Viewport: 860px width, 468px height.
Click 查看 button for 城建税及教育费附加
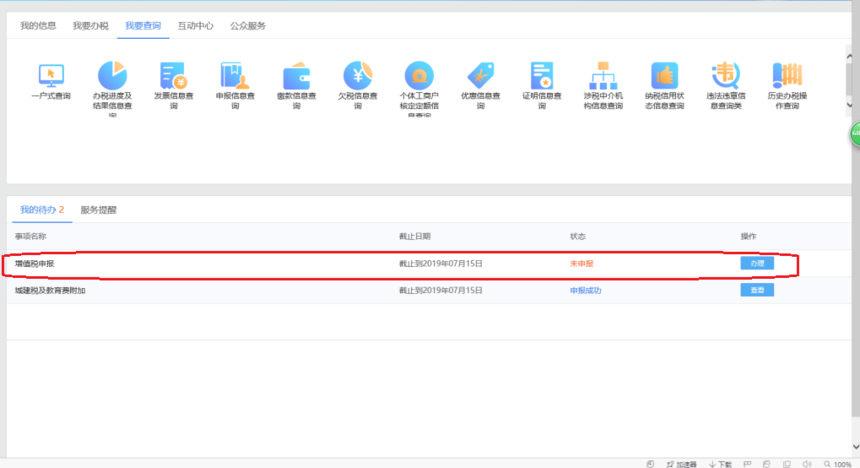click(757, 290)
